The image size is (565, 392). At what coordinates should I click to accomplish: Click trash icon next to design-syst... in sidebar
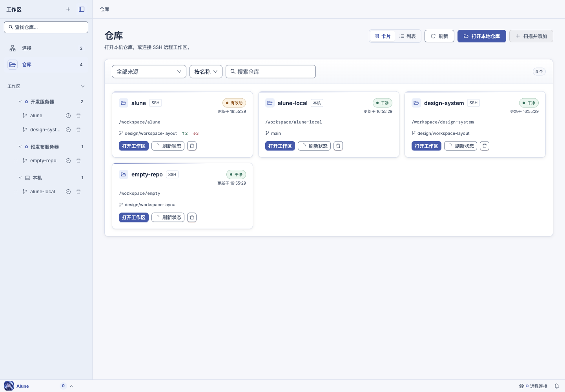pos(78,130)
